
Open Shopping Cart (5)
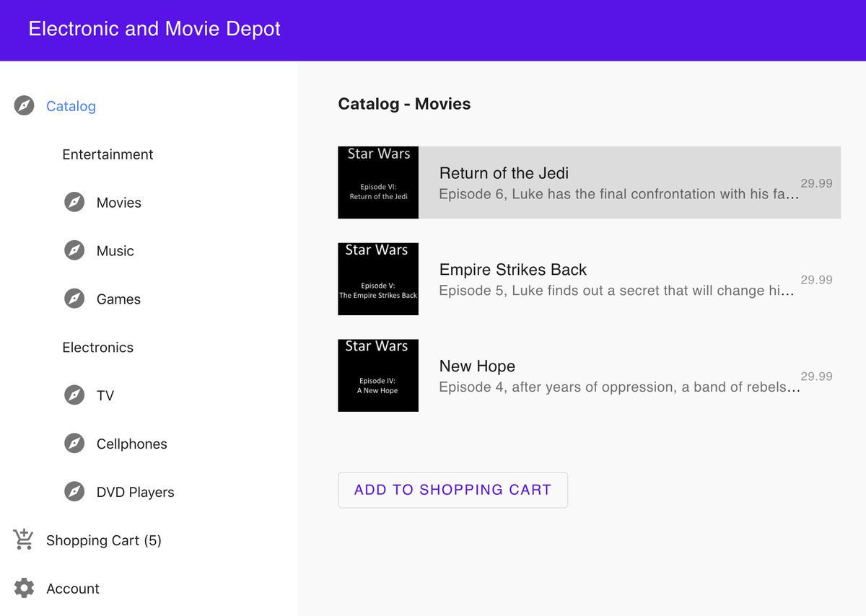(x=104, y=540)
